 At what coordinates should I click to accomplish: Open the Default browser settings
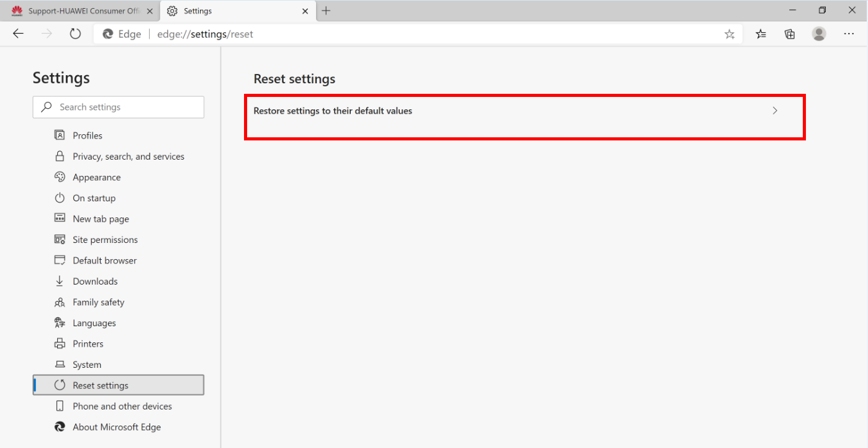point(104,260)
